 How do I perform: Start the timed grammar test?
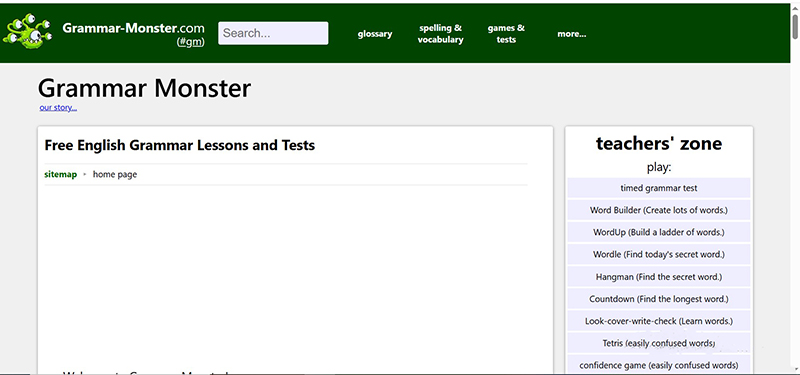pyautogui.click(x=659, y=188)
